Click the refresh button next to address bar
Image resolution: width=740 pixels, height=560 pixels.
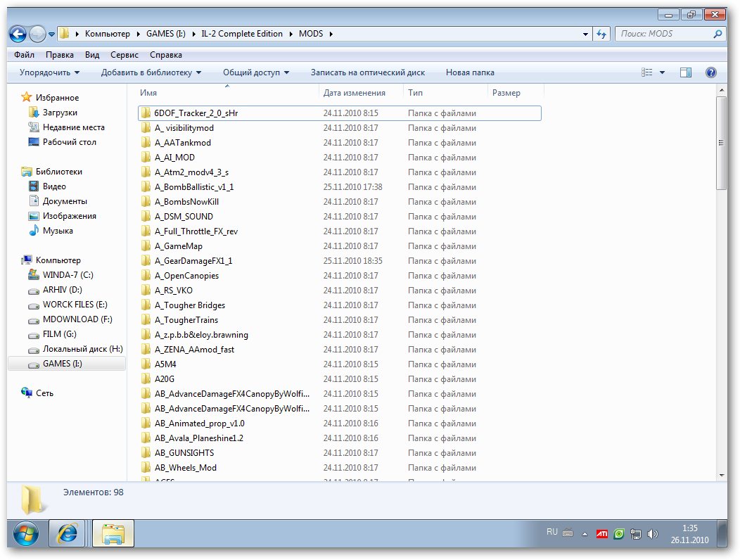click(601, 34)
